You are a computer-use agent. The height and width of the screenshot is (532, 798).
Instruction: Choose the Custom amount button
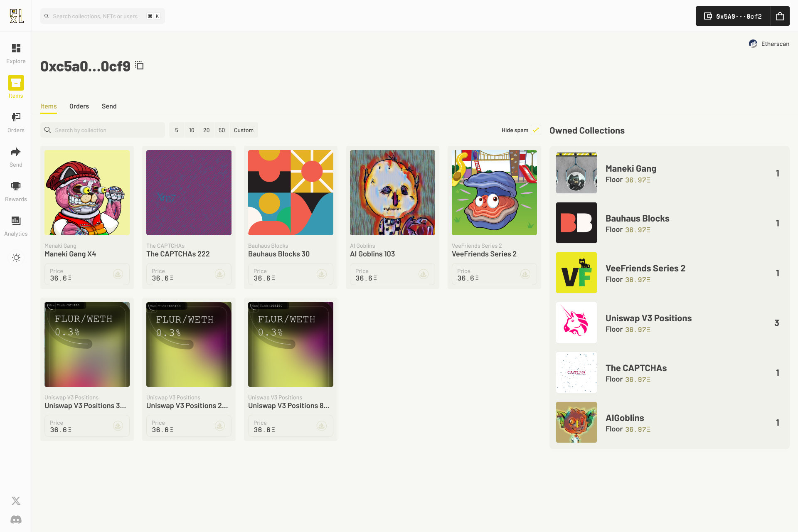point(244,130)
